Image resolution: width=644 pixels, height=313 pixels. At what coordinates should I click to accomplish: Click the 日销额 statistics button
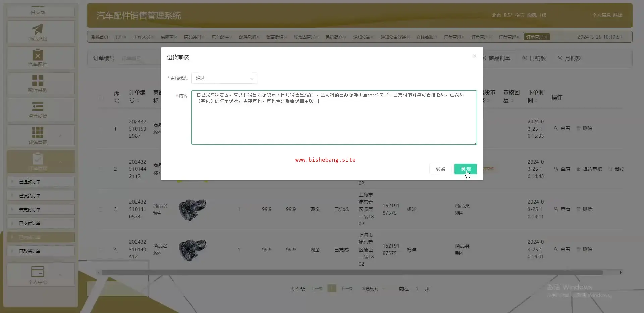[534, 58]
